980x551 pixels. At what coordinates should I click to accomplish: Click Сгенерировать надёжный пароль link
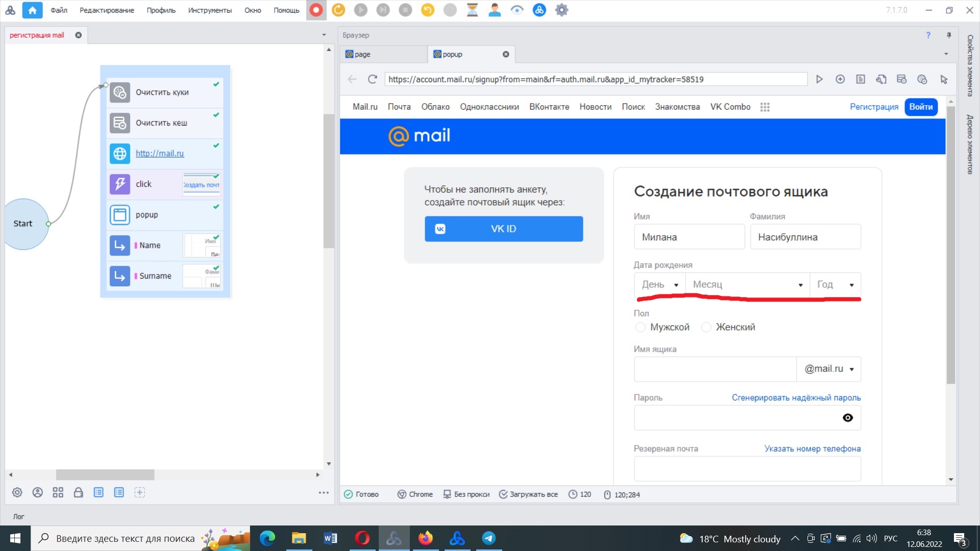tap(796, 397)
